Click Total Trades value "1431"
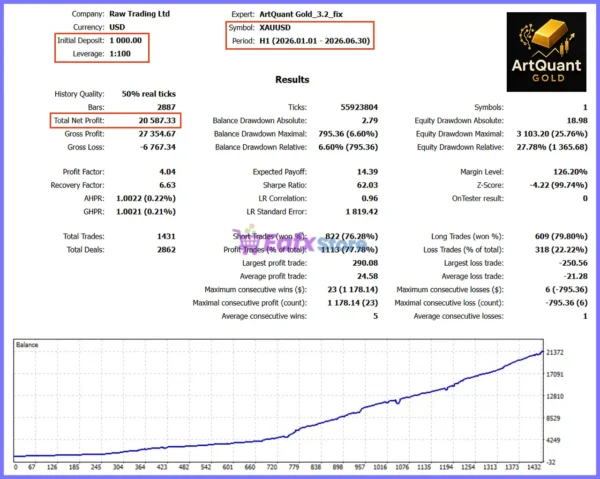The height and width of the screenshot is (479, 600). click(166, 236)
